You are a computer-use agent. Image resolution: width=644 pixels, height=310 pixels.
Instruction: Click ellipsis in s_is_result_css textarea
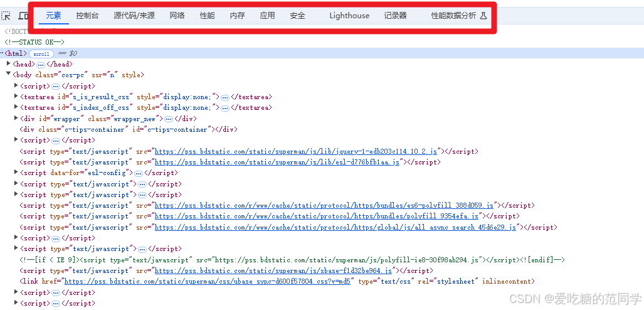coord(224,97)
